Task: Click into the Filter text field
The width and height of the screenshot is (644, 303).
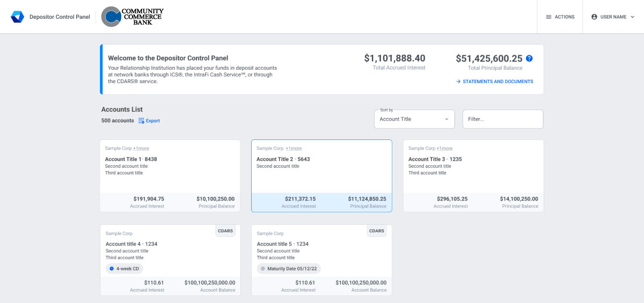Action: coord(502,119)
